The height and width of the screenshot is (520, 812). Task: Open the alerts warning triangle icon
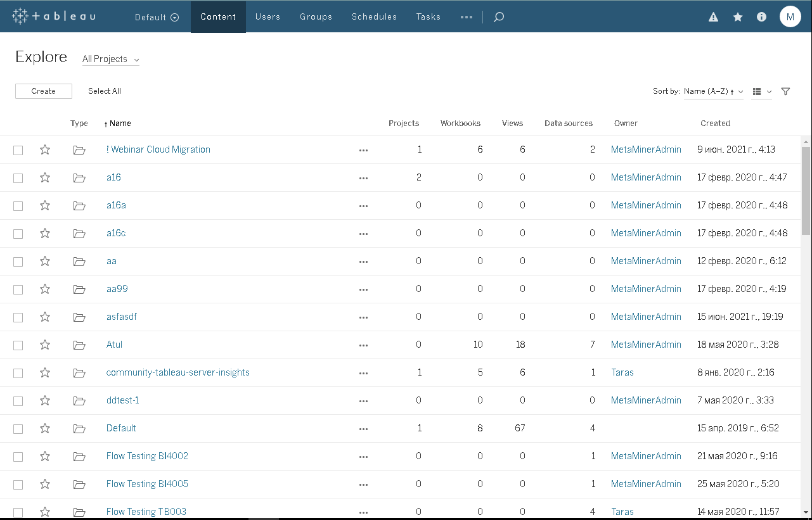(x=713, y=17)
